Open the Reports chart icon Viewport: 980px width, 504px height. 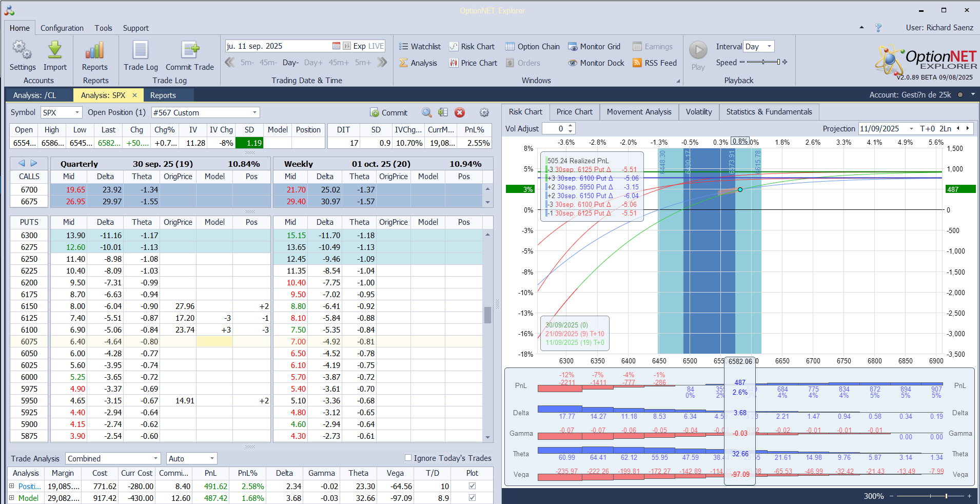click(95, 50)
